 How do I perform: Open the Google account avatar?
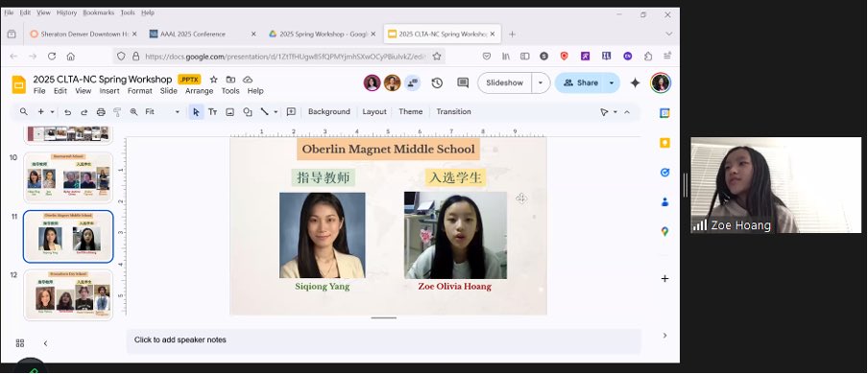(x=661, y=83)
